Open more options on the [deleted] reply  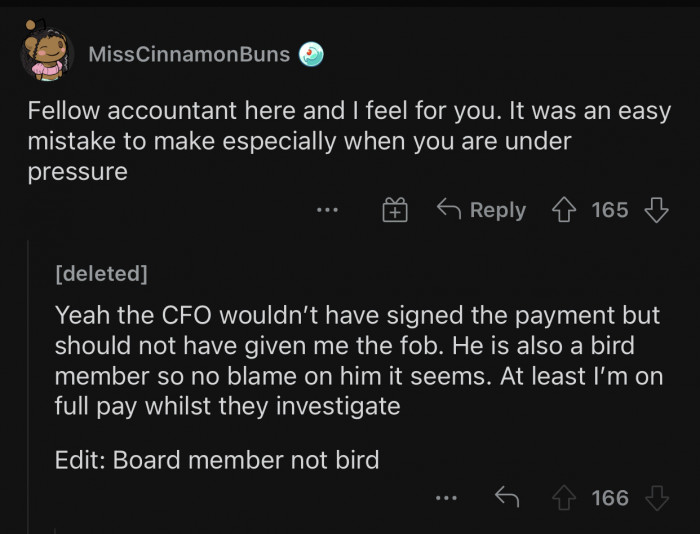(447, 497)
